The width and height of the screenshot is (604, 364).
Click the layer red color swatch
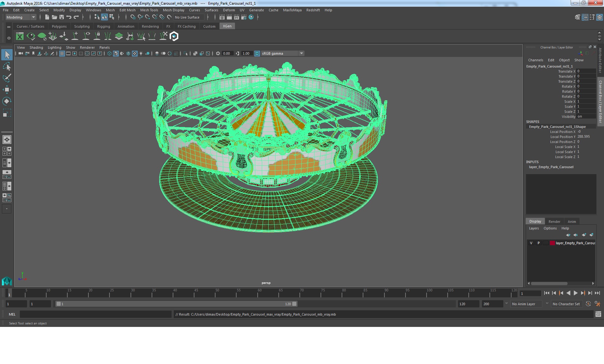(552, 243)
